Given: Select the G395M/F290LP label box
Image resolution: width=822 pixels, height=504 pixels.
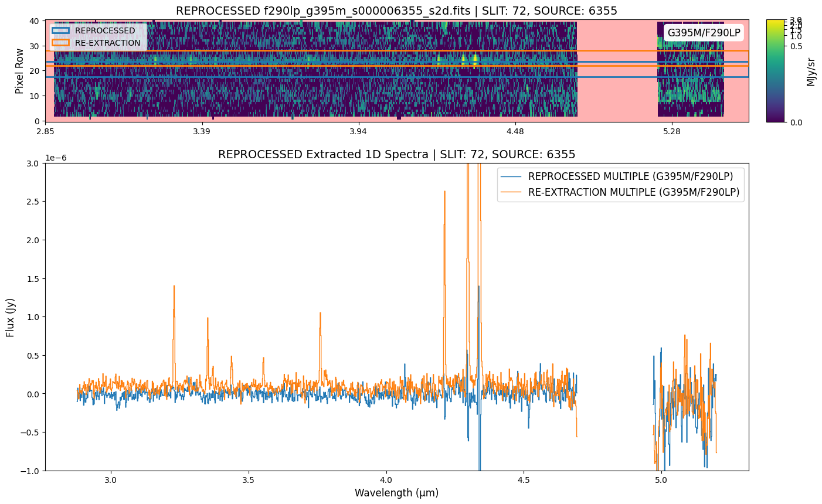Looking at the screenshot, I should pos(704,33).
